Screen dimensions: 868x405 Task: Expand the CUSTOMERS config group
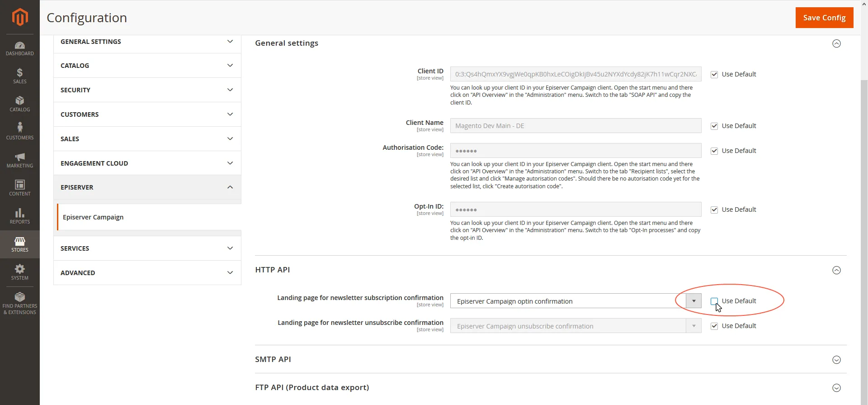(x=147, y=114)
